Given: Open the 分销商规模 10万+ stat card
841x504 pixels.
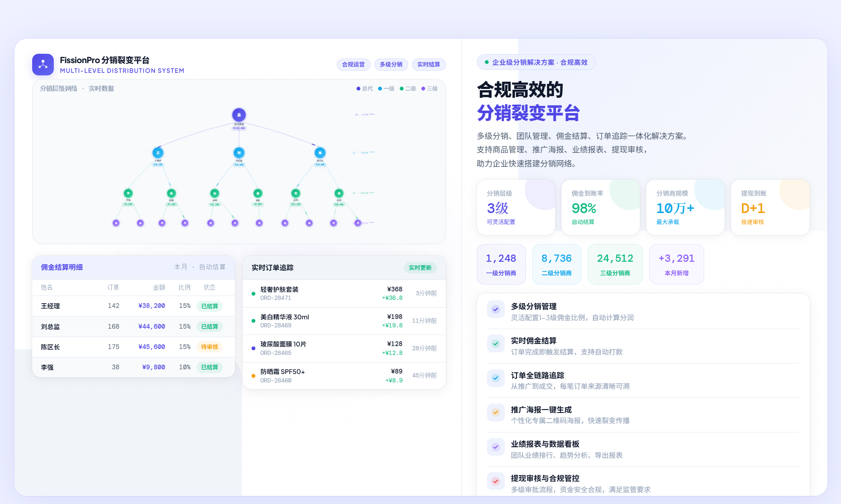Looking at the screenshot, I should tap(685, 207).
